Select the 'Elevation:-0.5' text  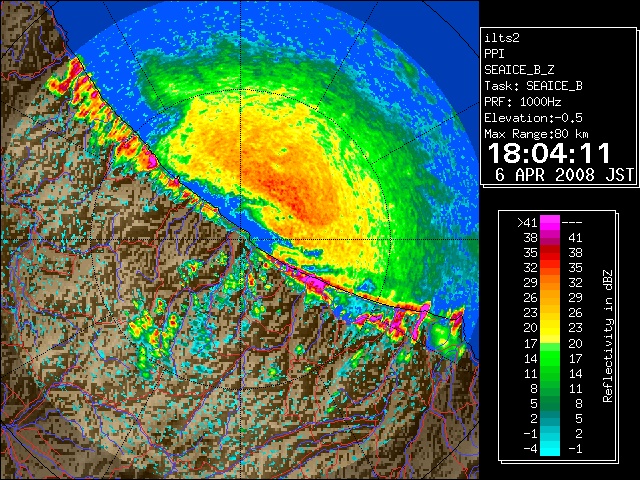pyautogui.click(x=533, y=118)
